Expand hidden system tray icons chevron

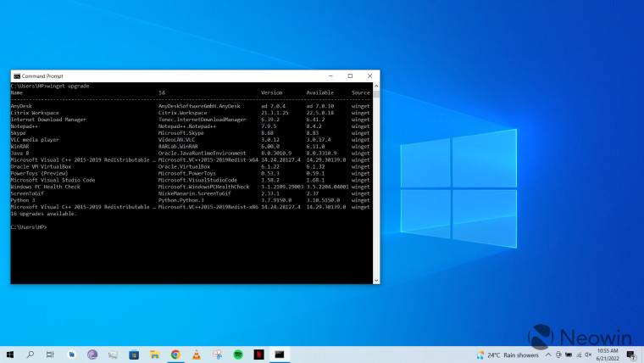(548, 355)
